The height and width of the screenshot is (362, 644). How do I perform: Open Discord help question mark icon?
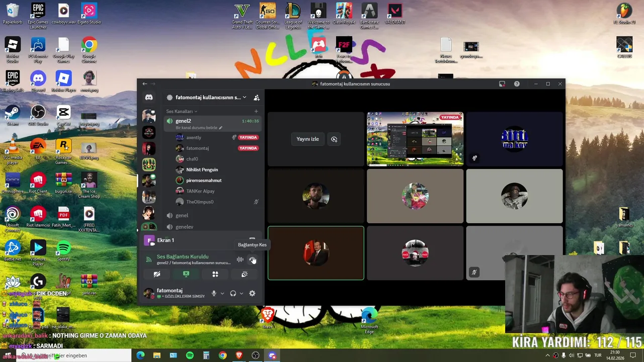[517, 84]
